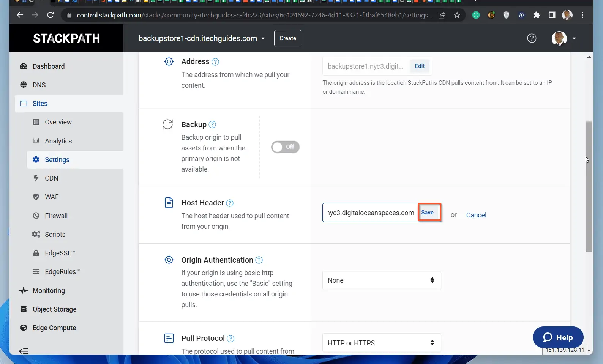Viewport: 603px width, 364px height.
Task: Click the Firewall blocked-circle icon
Action: pyautogui.click(x=36, y=216)
